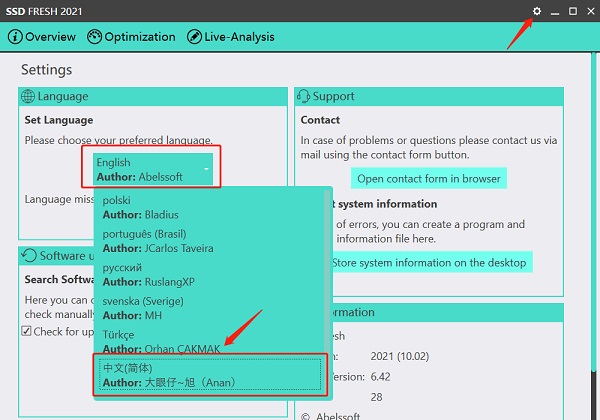The height and width of the screenshot is (420, 600).
Task: Store system information on the desktop
Action: coord(429,262)
